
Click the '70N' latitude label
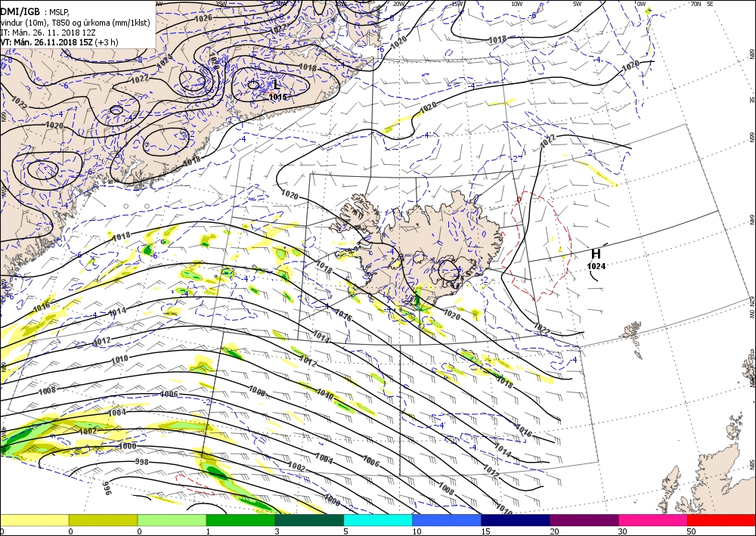[696, 4]
